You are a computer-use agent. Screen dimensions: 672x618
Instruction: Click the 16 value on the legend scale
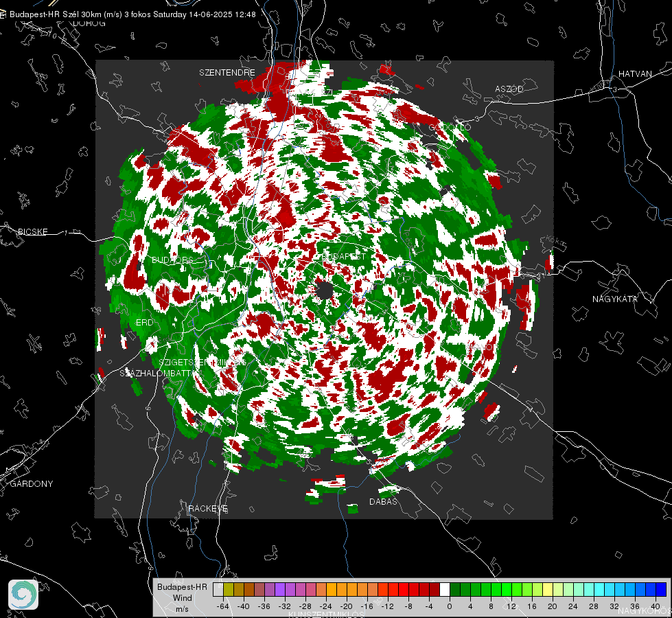coord(532,606)
